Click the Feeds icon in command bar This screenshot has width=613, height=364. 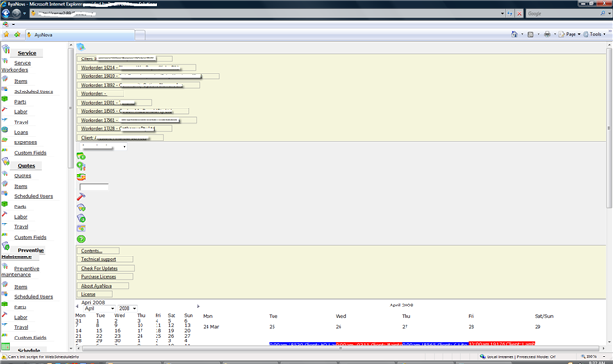(531, 34)
